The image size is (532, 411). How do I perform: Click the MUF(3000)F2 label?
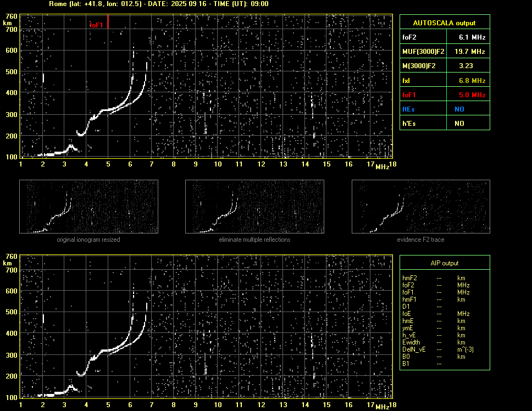(423, 52)
